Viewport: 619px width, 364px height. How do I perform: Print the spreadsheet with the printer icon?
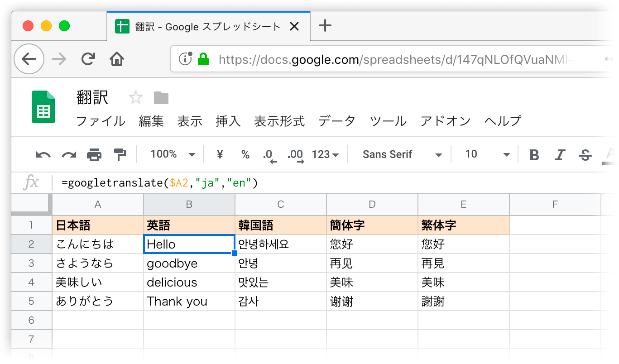coord(94,155)
